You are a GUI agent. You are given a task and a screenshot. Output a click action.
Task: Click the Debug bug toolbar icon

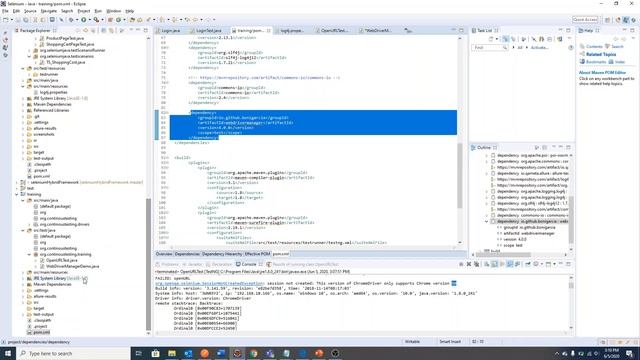[x=71, y=20]
